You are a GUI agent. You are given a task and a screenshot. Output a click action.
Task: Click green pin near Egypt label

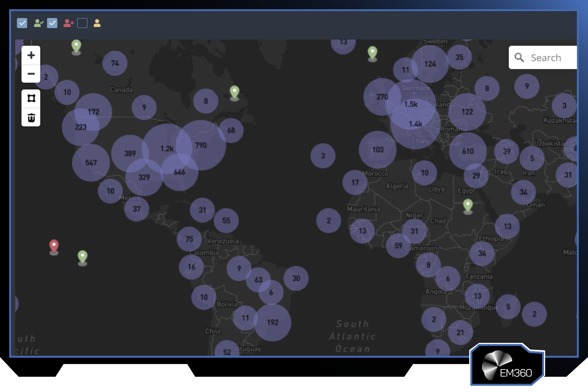coord(468,206)
